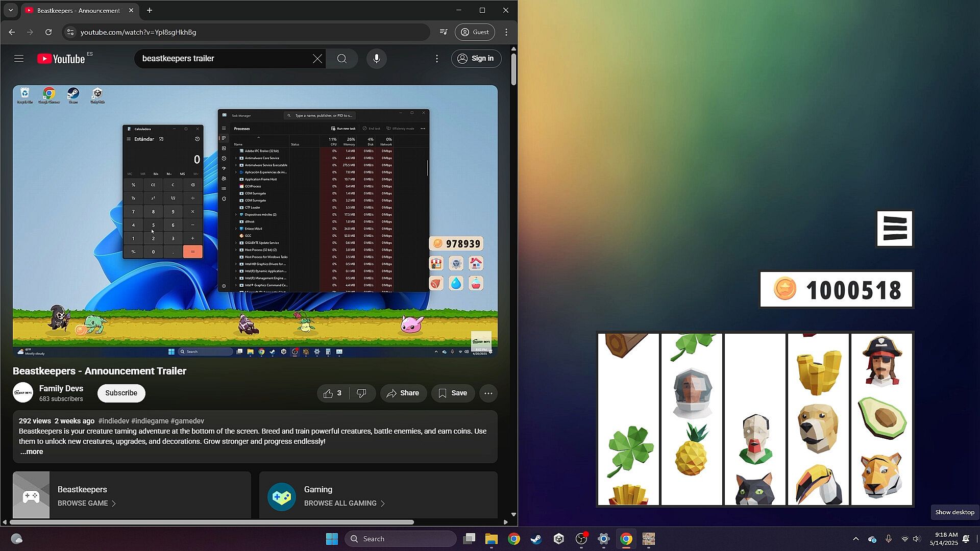Expand the video description with ...more
This screenshot has width=980, height=551.
(32, 452)
